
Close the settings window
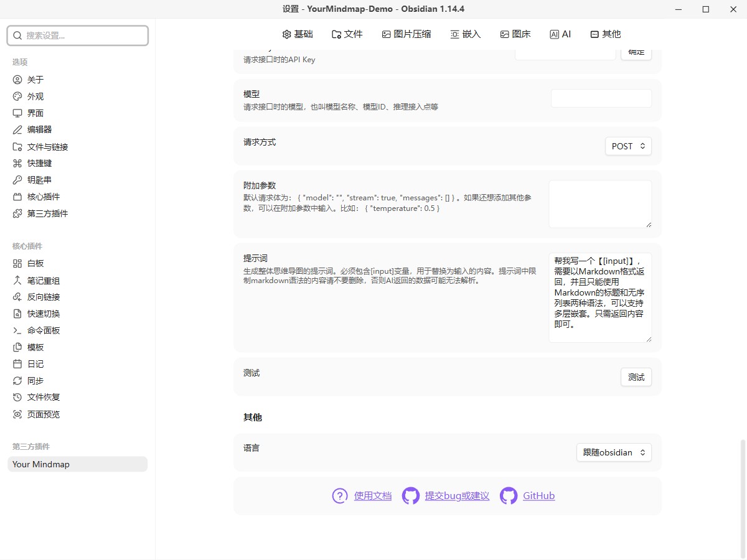point(733,9)
